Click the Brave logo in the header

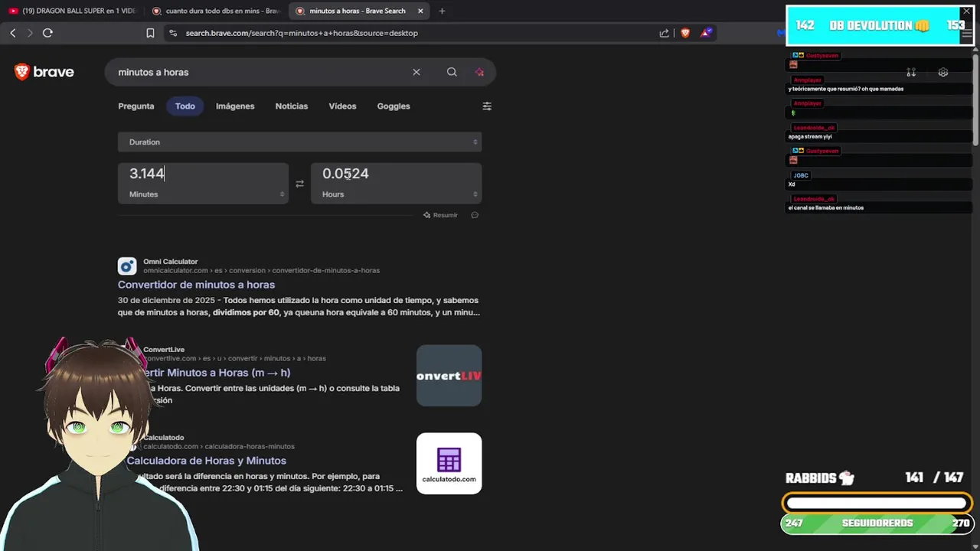coord(44,72)
